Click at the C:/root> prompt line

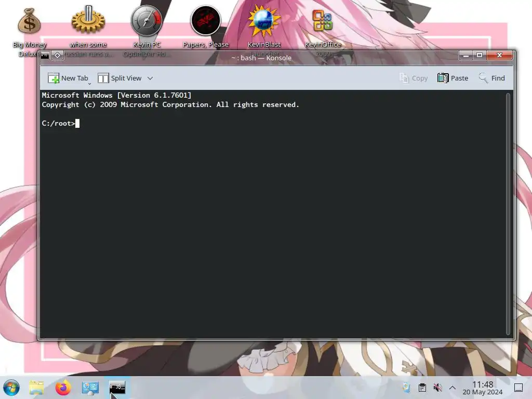point(60,123)
